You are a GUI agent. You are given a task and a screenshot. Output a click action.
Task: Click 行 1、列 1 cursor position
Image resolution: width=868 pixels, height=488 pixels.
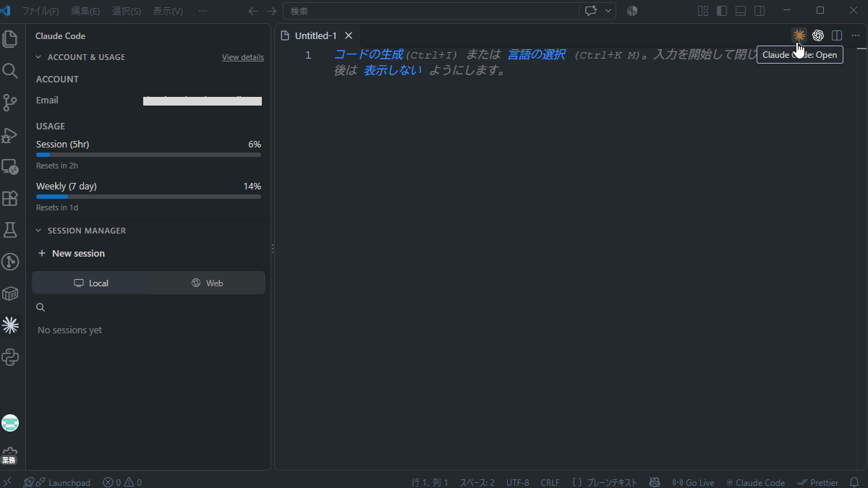click(x=430, y=482)
